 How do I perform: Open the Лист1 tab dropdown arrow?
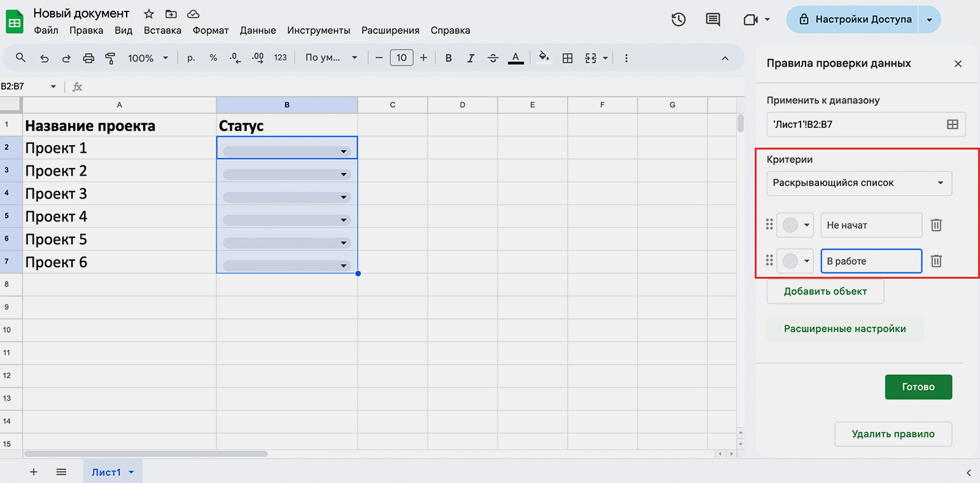[x=131, y=472]
